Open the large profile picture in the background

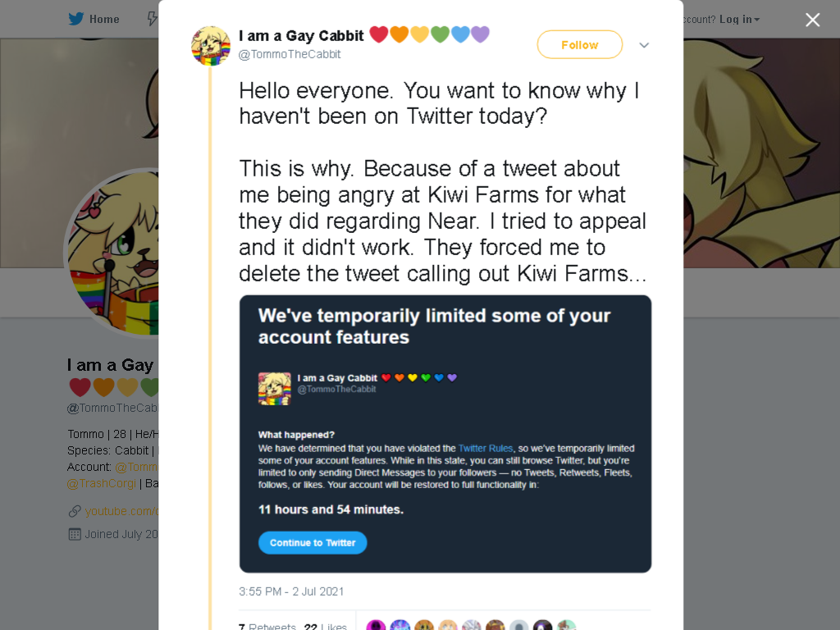pos(112,253)
